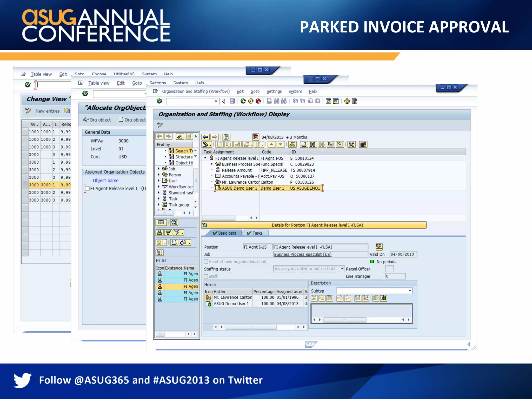Expand the Job node in Find by tree
Screen dimensions: 532x399
pyautogui.click(x=159, y=169)
